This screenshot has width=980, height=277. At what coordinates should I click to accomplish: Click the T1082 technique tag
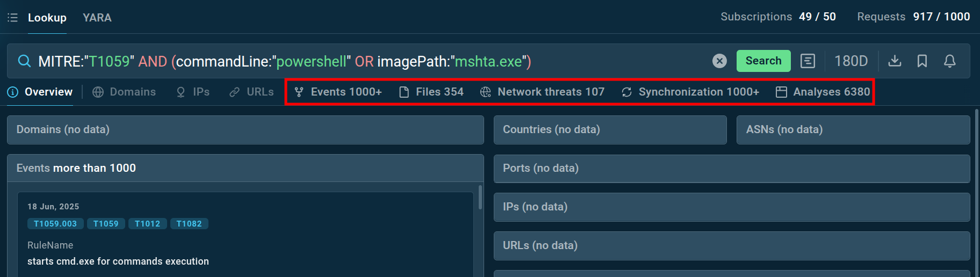coord(189,224)
